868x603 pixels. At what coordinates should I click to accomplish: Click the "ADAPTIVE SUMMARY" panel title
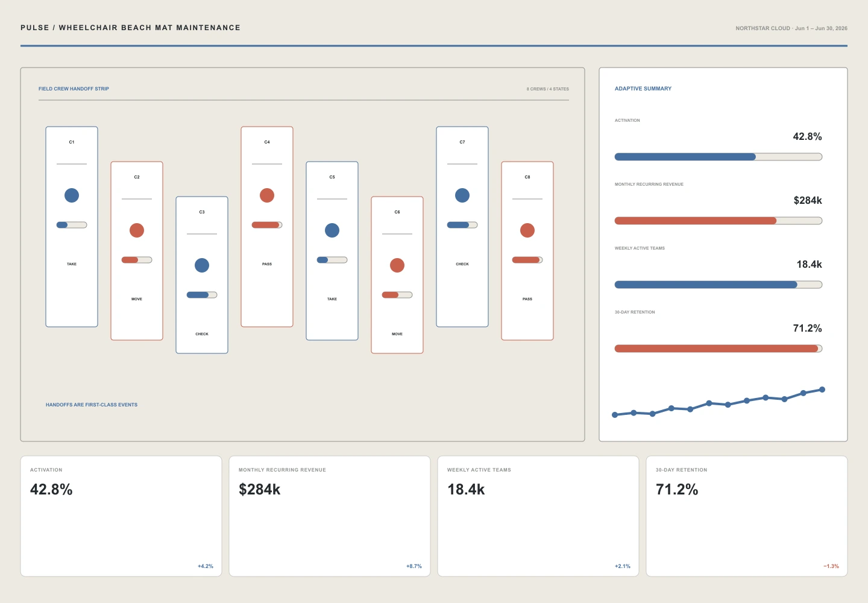pos(643,89)
